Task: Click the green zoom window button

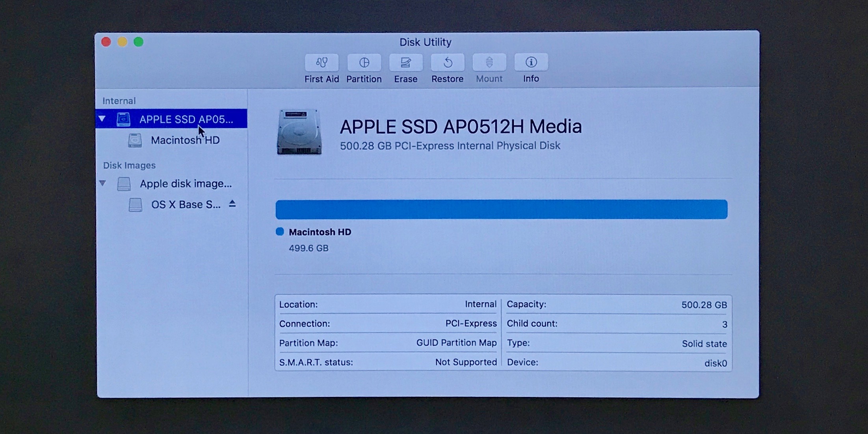Action: pos(138,41)
